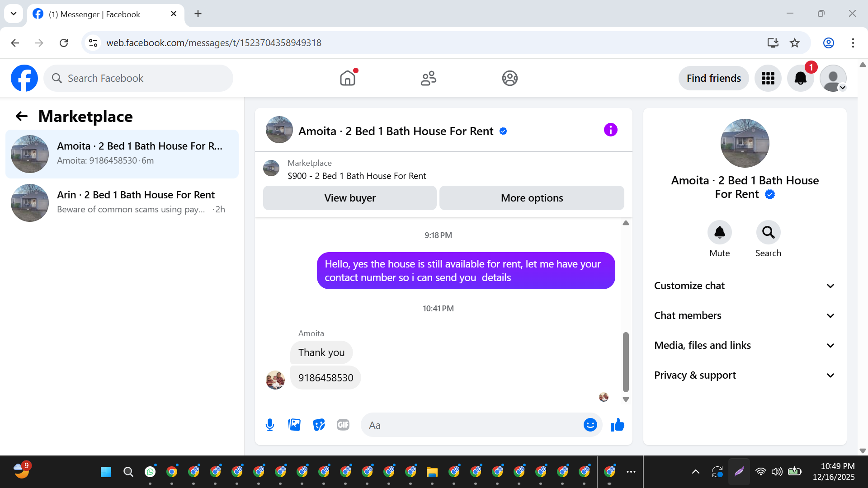Screen dimensions: 868x488
Task: Open the taskbar clock and date
Action: 834,472
